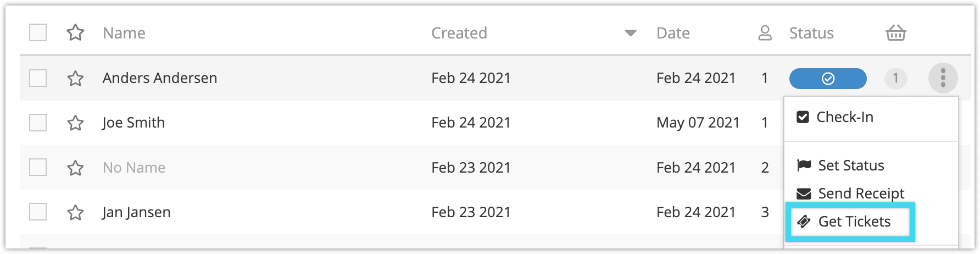Viewport: 980px width, 254px height.
Task: Open three-dot menu for Anders Andersen
Action: coord(943,78)
